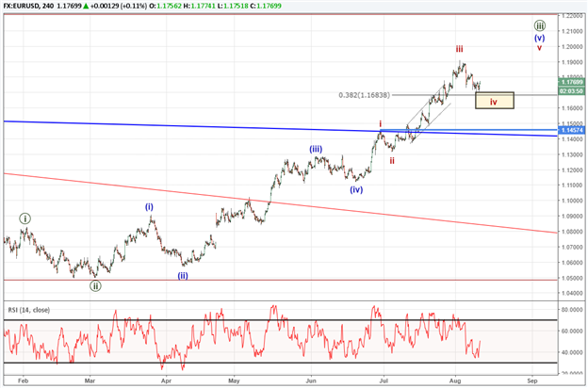Click the 40.0000 RSI axis value
This screenshot has height=388, width=588.
pos(572,352)
